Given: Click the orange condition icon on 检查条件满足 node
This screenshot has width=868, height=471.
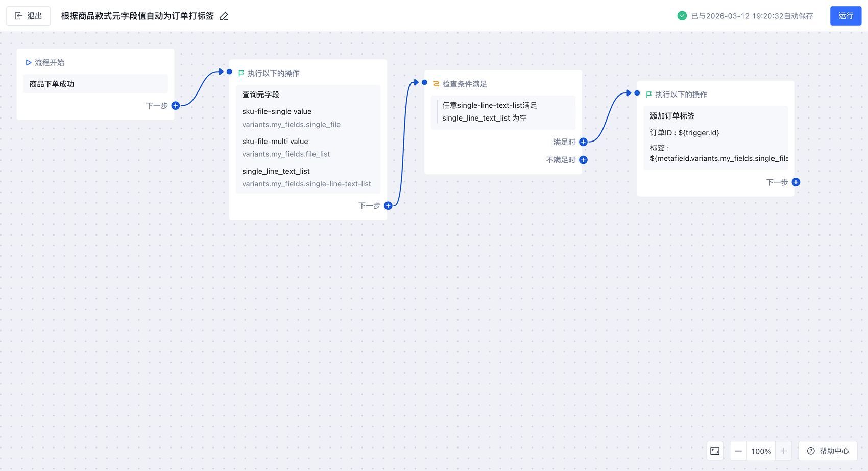Looking at the screenshot, I should tap(435, 83).
